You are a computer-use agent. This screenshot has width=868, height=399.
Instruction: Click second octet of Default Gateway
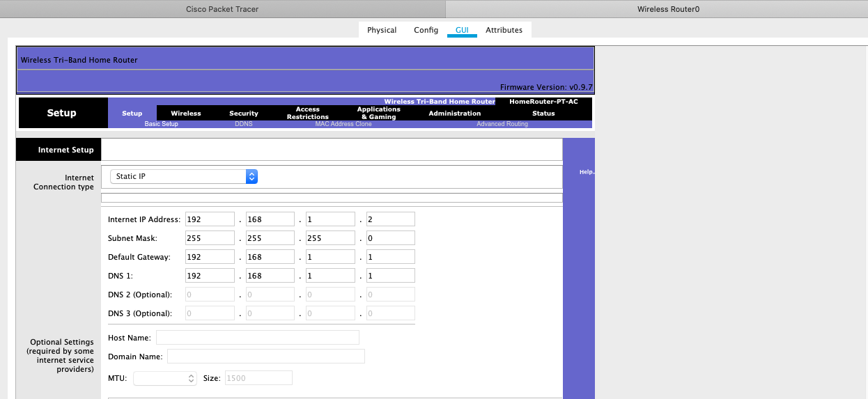[x=270, y=256]
